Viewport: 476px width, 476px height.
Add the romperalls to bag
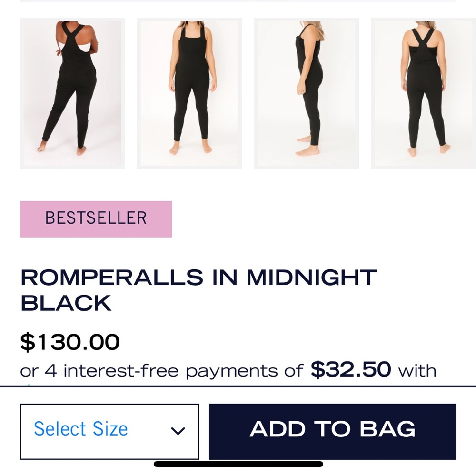point(333,431)
